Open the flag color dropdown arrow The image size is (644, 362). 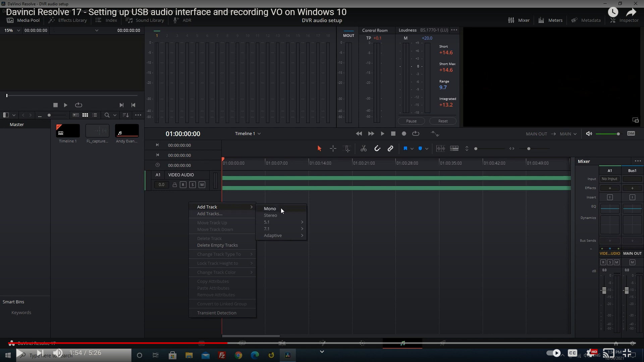[x=412, y=149]
